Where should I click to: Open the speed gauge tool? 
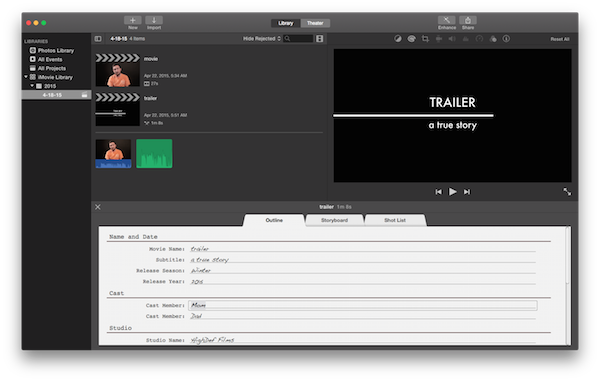pyautogui.click(x=479, y=39)
